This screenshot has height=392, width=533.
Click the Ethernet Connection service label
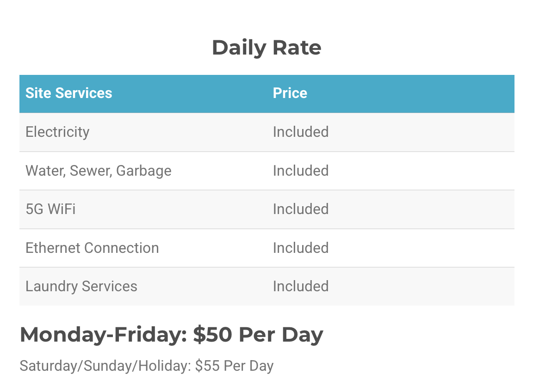click(92, 248)
